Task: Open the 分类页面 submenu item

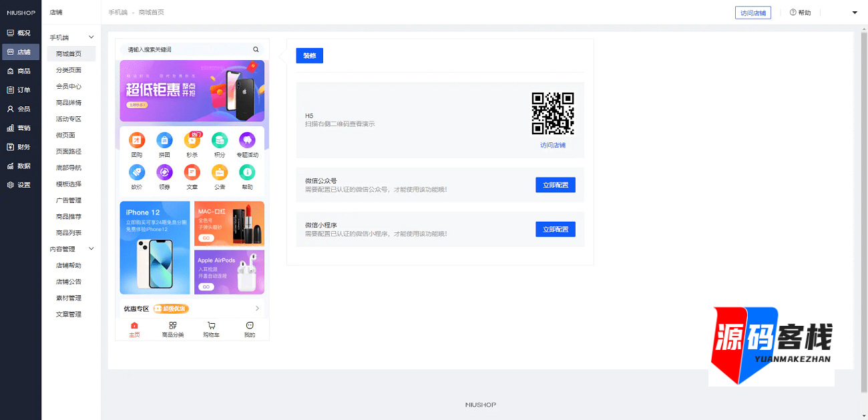Action: tap(69, 70)
